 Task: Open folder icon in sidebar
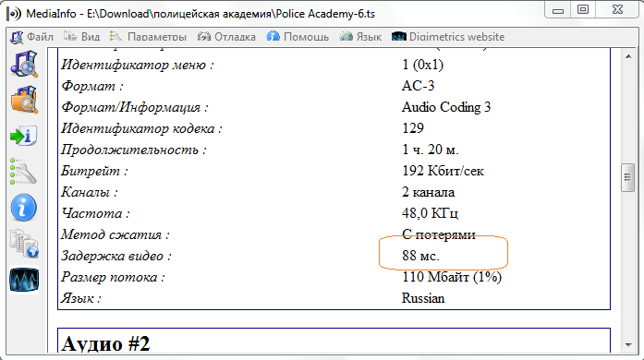pyautogui.click(x=24, y=100)
